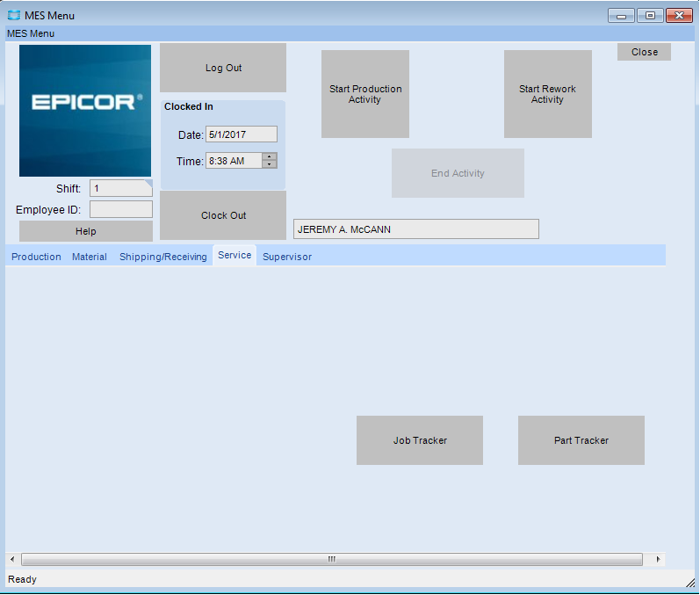Click the horizontal scrollbar thumb
700x595 pixels.
[332, 559]
